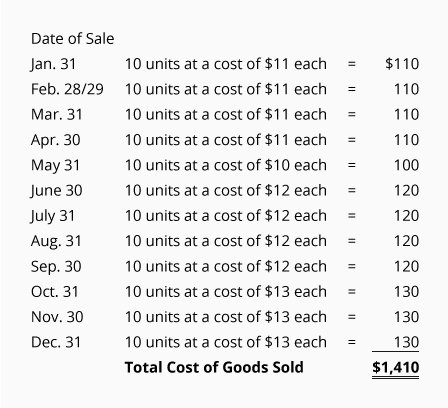This screenshot has width=448, height=408.
Task: Click the $100 amount in May row
Action: coord(406,165)
